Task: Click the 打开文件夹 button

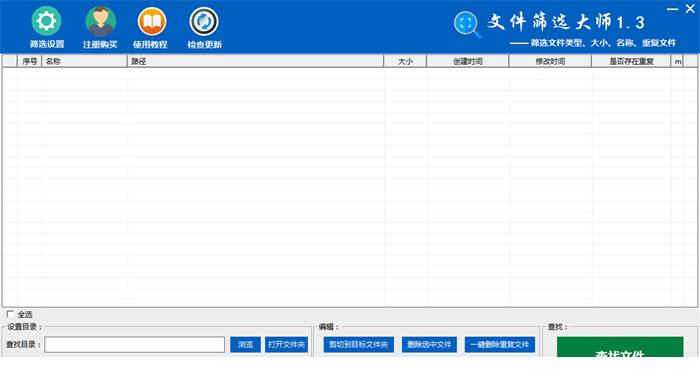Action: click(286, 345)
